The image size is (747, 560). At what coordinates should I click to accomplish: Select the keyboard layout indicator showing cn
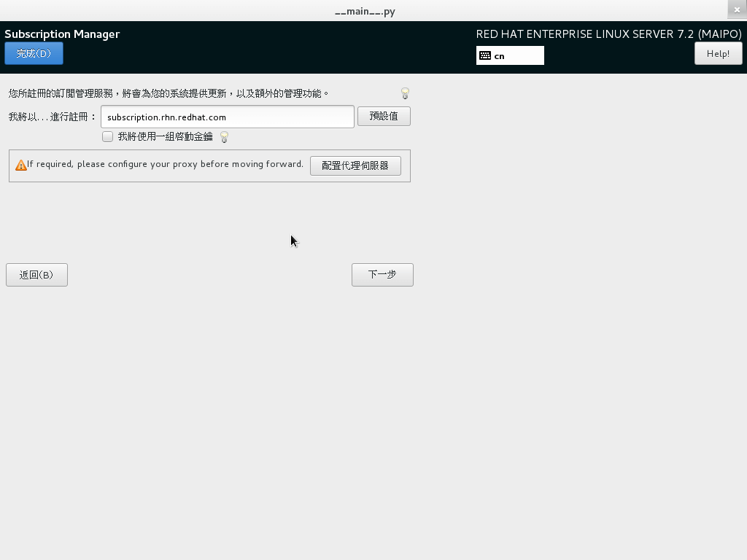tap(509, 55)
